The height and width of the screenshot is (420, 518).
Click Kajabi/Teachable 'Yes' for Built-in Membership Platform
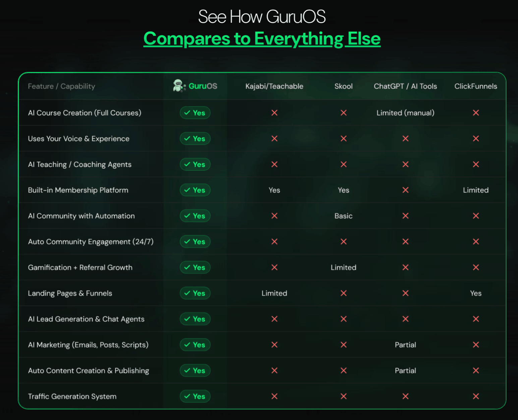click(x=274, y=190)
